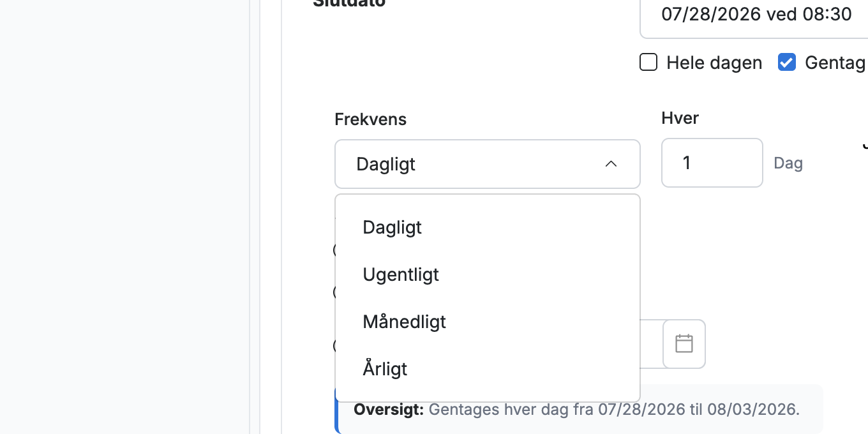Uncheck the Gentag checkbox
This screenshot has height=434, width=868.
coord(787,63)
